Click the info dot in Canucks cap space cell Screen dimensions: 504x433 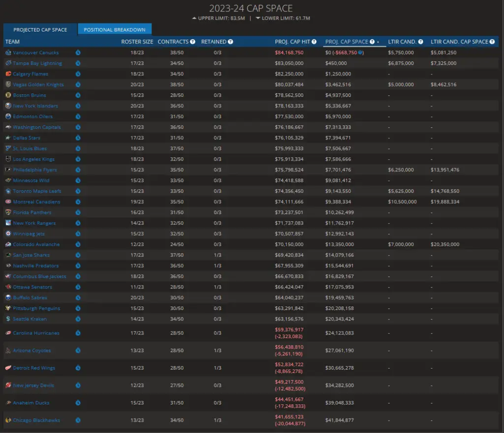pyautogui.click(x=360, y=52)
